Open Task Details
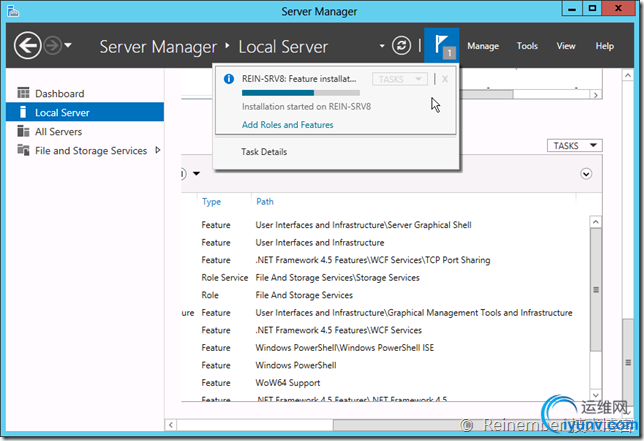The height and width of the screenshot is (441, 644). point(264,152)
